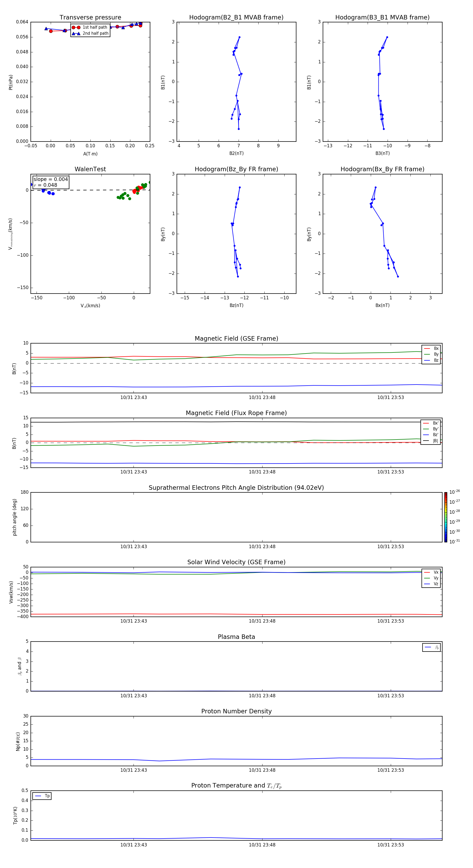Viewport: 473px width, 868px height.
Task: Click the "Transverse pressure" plot title
Action: click(x=90, y=18)
